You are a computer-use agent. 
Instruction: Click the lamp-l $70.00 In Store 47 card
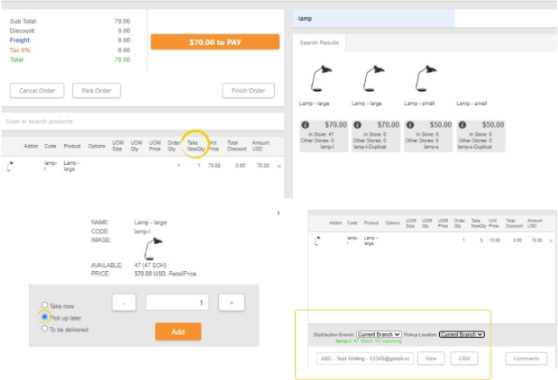click(x=323, y=136)
